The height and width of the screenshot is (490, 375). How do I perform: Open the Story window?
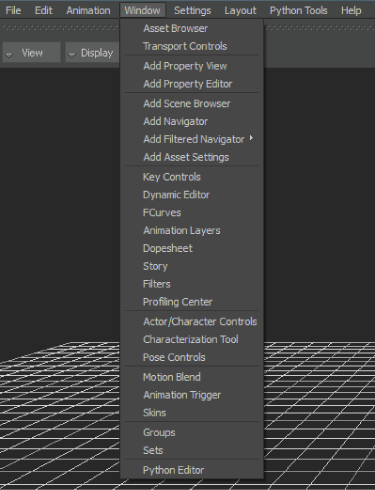[192, 266]
